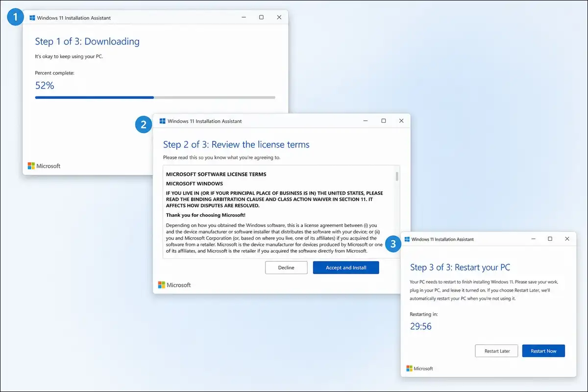Decline the license terms
Screen dimensions: 588x392
pyautogui.click(x=286, y=268)
